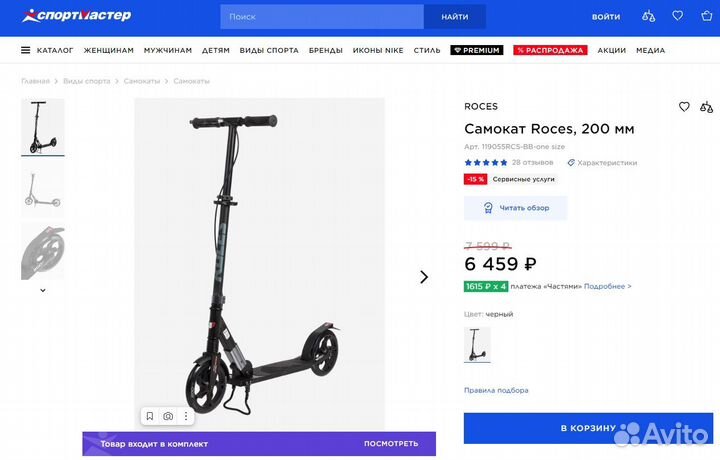720x460 pixels.
Task: Open favorites heart in top header
Action: pos(677,16)
